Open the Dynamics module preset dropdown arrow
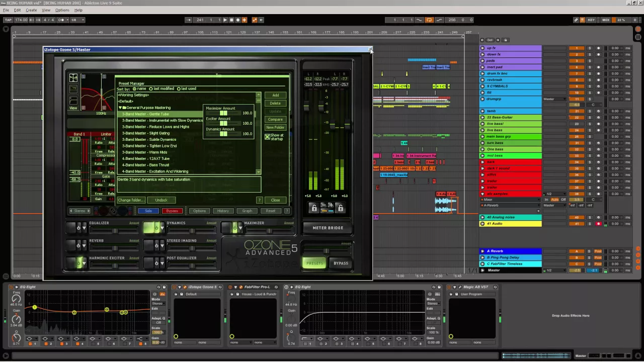644x362 pixels. pos(161,228)
